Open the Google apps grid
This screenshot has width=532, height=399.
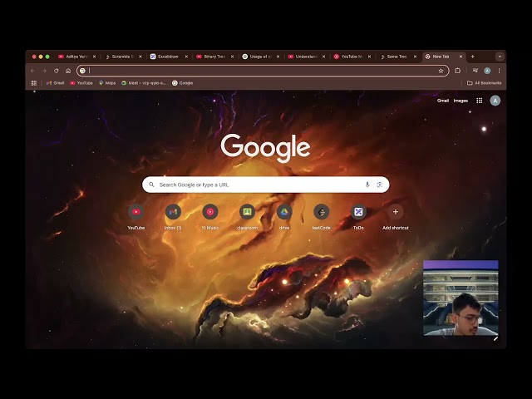[479, 101]
